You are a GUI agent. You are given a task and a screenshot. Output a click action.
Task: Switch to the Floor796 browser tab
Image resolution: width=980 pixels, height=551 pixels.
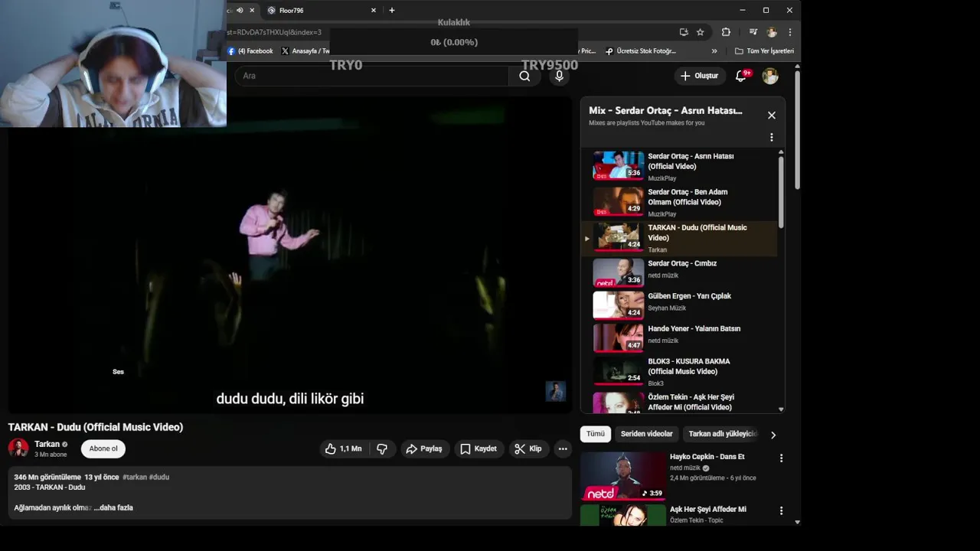click(320, 10)
